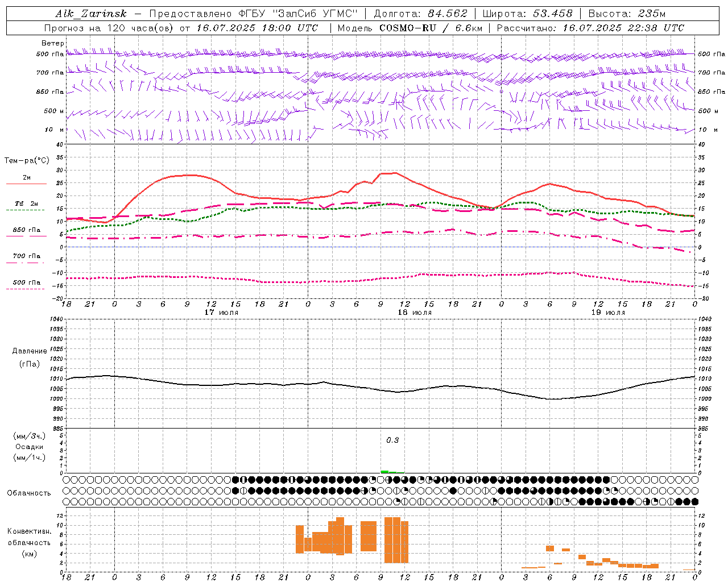The image size is (728, 582).
Task: Click the 0.3 precipitation amount value
Action: click(x=392, y=440)
